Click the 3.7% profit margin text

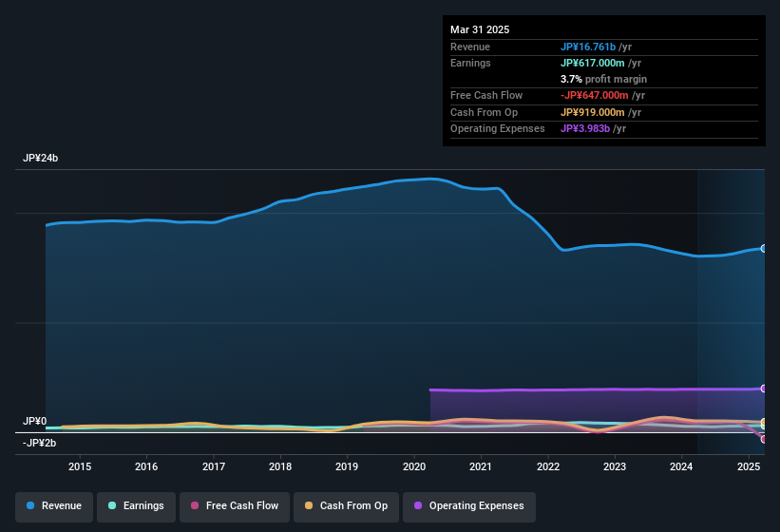[x=603, y=79]
